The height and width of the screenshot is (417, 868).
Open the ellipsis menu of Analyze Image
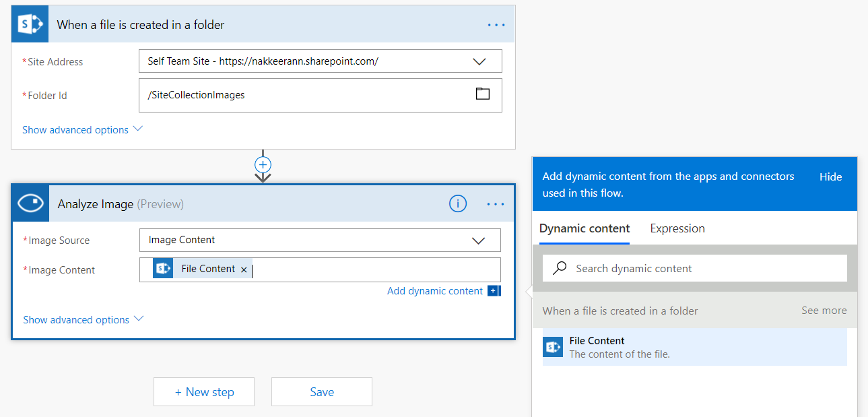[496, 204]
